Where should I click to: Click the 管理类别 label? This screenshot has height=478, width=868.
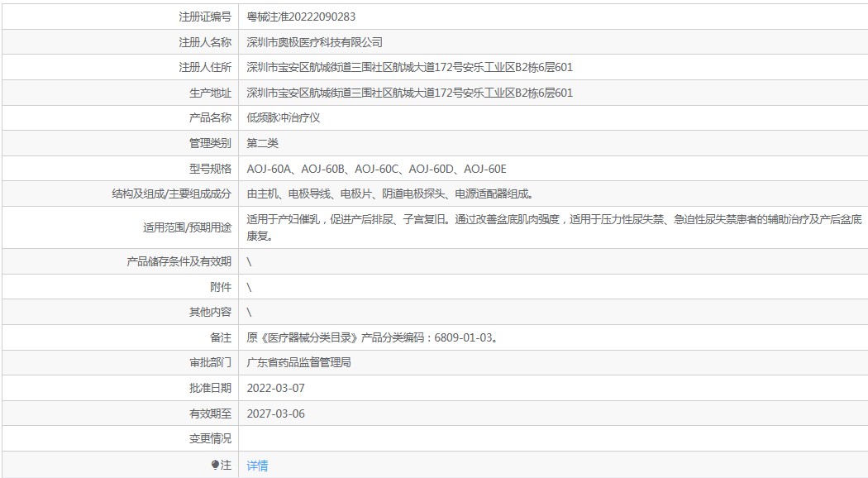pos(210,143)
